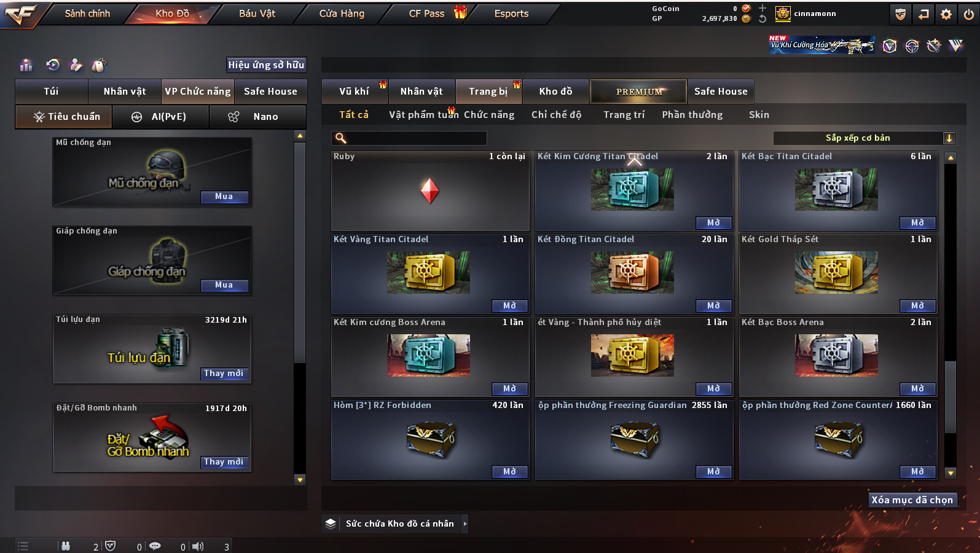Click the inventory search field
Screen dimensions: 980x553
409,138
